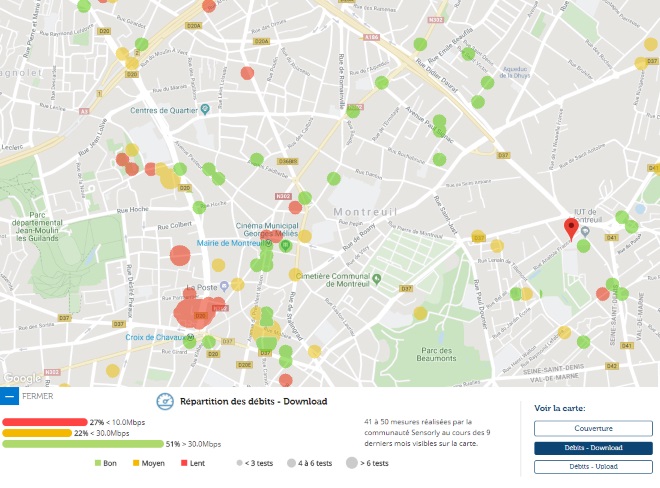
Task: Switch to the Débits - Upload map
Action: [x=593, y=467]
